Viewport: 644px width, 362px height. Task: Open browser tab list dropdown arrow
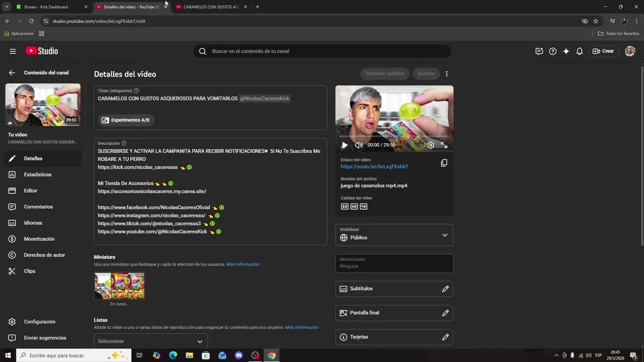[x=7, y=7]
